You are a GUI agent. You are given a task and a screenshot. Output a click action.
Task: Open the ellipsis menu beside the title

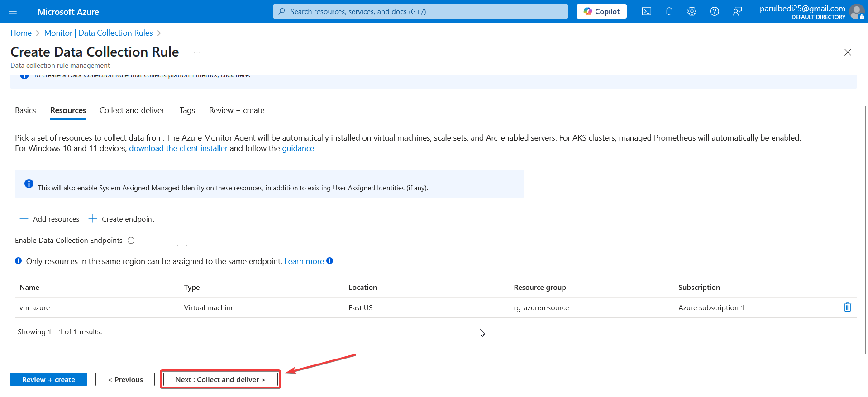click(x=197, y=52)
